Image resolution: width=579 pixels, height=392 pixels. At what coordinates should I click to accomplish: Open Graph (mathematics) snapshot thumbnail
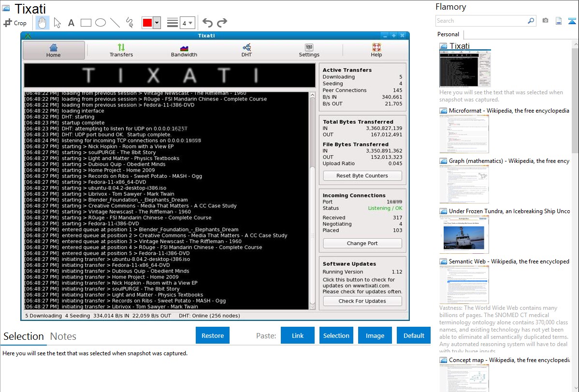pos(464,184)
